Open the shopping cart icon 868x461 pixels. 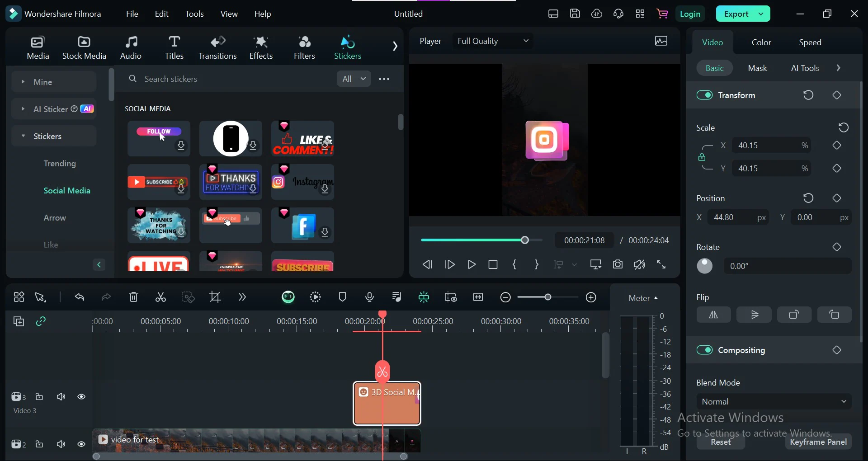click(x=662, y=14)
